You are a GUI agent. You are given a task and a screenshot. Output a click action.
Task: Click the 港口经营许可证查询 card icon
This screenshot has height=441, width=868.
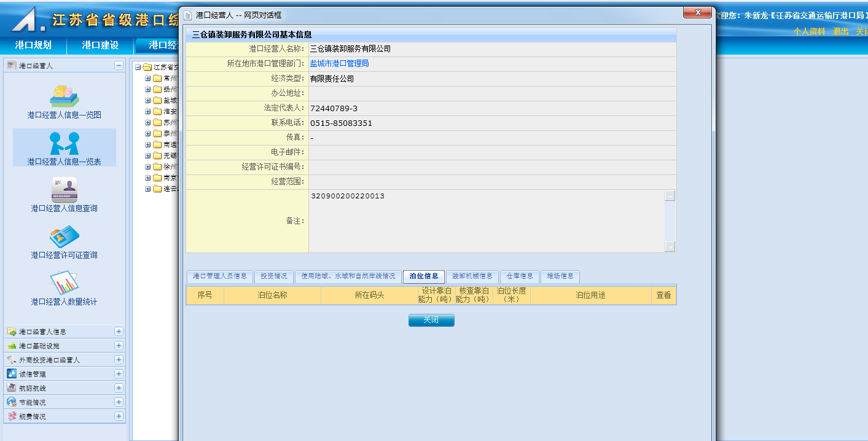(x=64, y=236)
